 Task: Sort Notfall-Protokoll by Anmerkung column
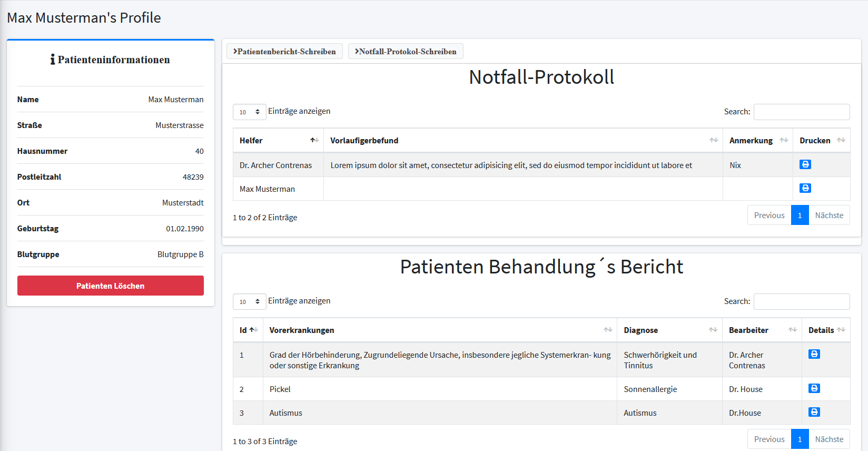[x=757, y=141]
